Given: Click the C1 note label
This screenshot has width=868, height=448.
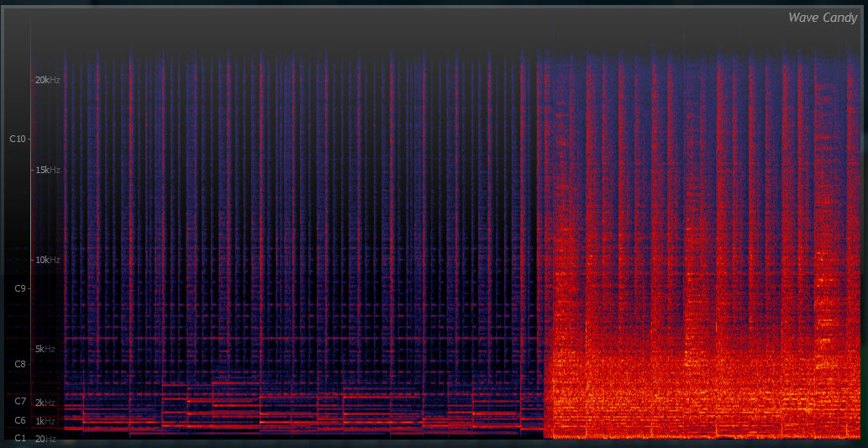Looking at the screenshot, I should [x=20, y=439].
